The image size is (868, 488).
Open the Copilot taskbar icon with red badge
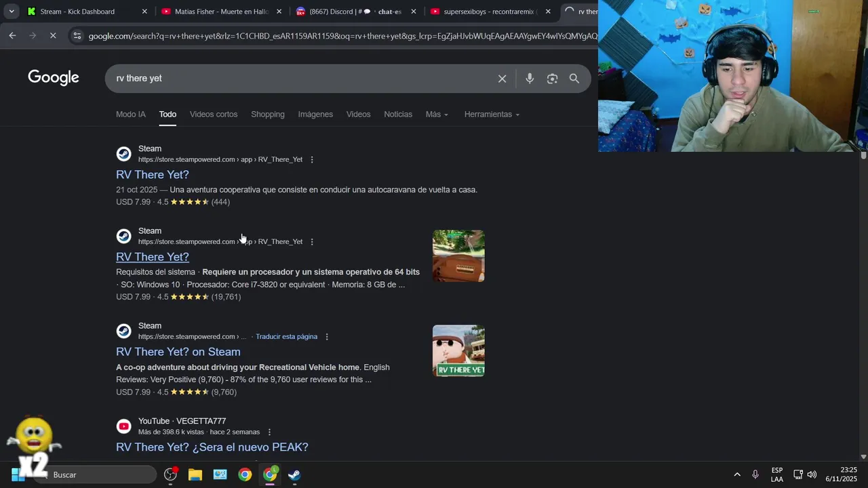(x=170, y=474)
